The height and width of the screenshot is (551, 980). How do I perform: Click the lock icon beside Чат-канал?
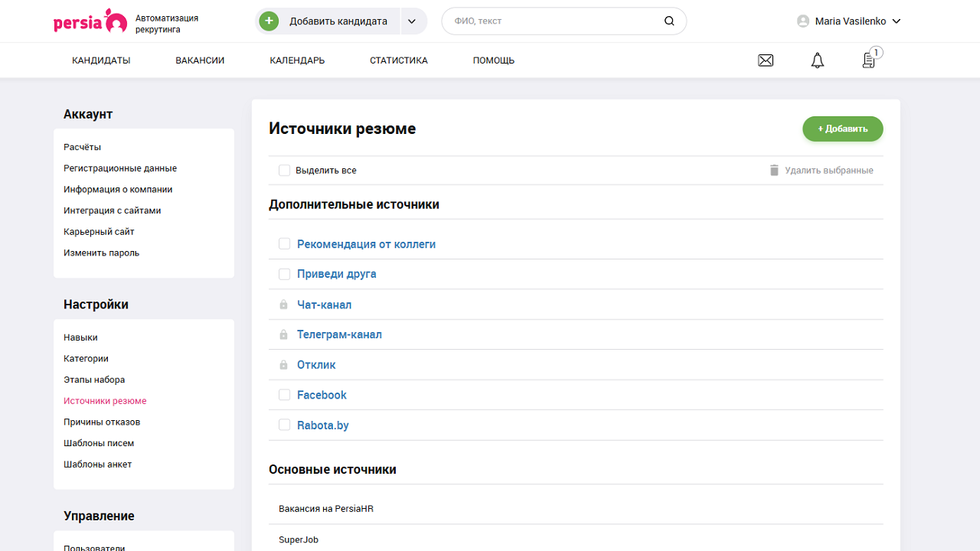[284, 304]
